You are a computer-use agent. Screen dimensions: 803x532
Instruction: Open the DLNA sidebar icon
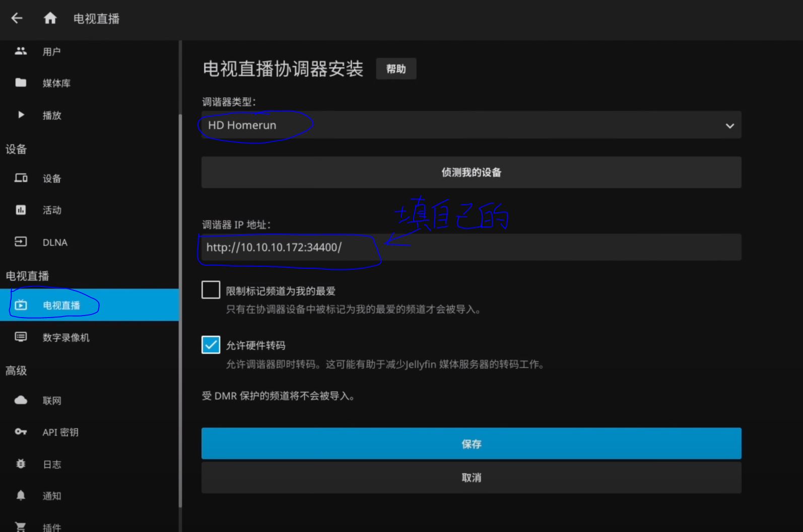(21, 242)
